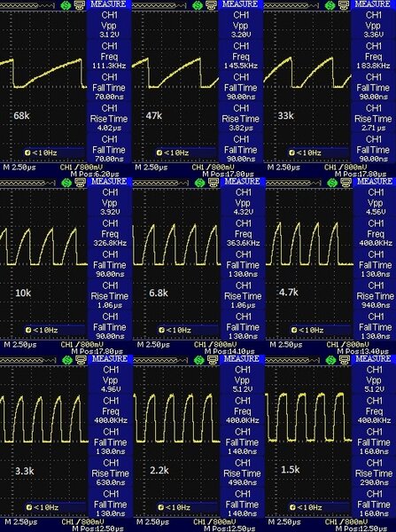
Task: Click the print/save icon in 4.7k panel
Action: pos(346,183)
